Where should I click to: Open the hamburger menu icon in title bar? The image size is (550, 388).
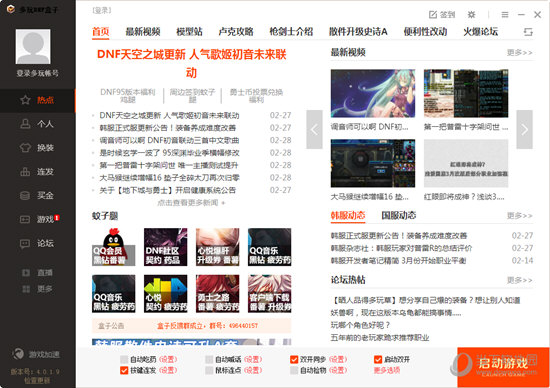click(505, 14)
